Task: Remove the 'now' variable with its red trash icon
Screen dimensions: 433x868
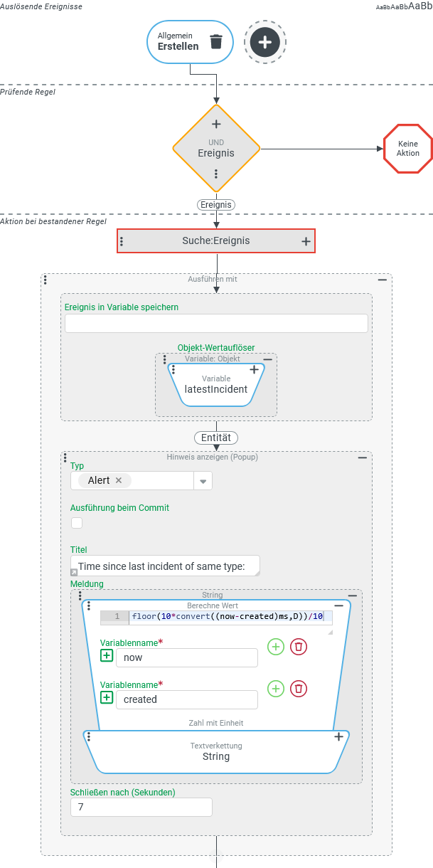Action: 299,647
